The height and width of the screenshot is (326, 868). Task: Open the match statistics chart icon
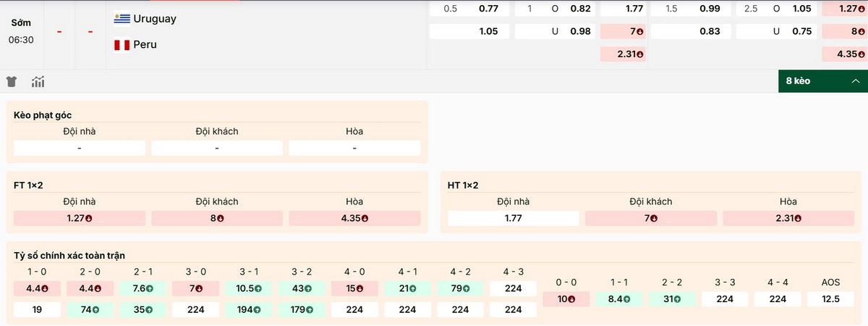tap(38, 81)
